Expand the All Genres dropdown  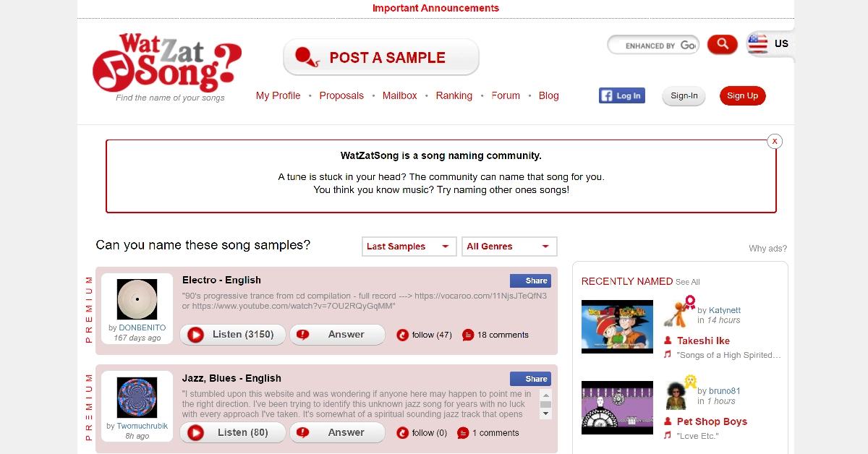(509, 247)
